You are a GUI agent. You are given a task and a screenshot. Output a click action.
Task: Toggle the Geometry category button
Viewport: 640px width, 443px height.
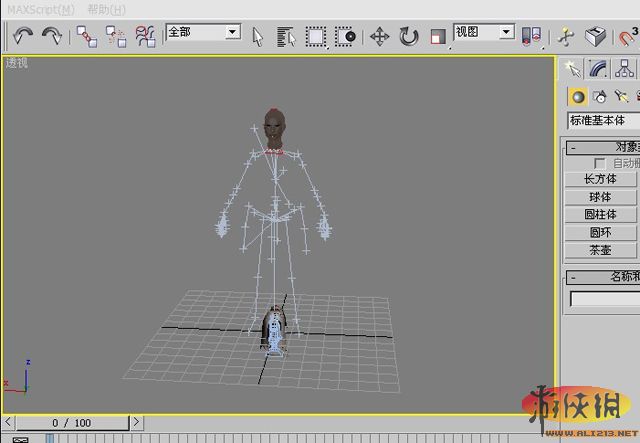(x=578, y=96)
